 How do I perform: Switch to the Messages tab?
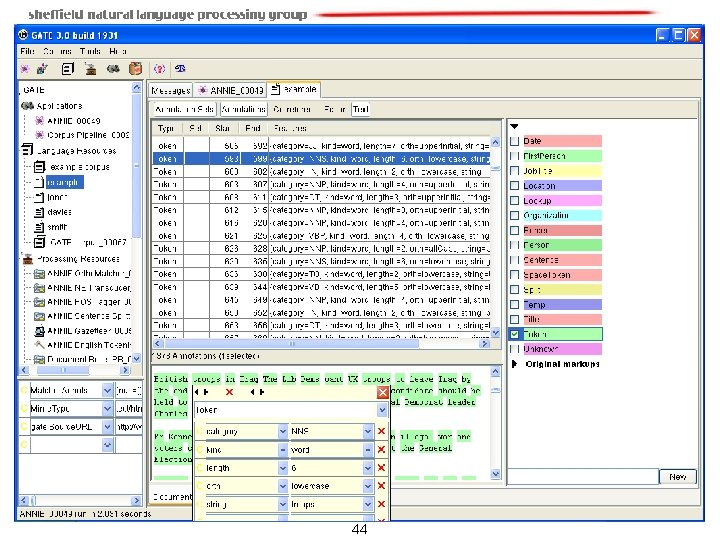pyautogui.click(x=170, y=90)
